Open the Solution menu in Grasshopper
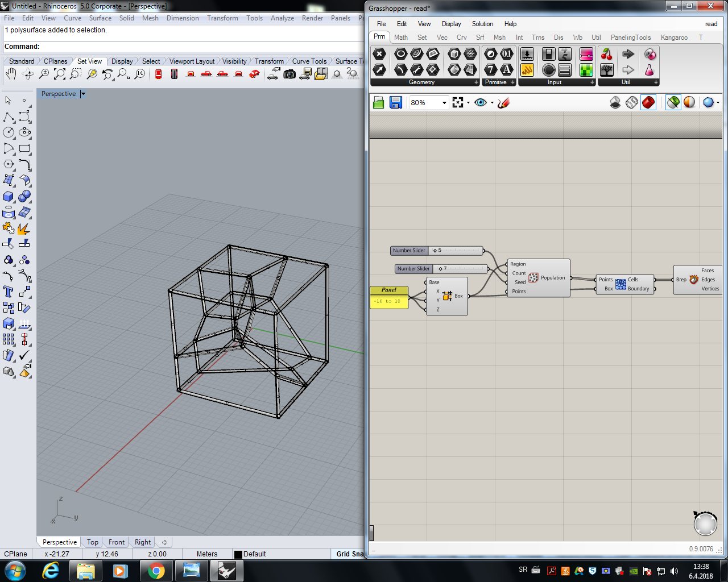The width and height of the screenshot is (728, 582). (x=482, y=24)
